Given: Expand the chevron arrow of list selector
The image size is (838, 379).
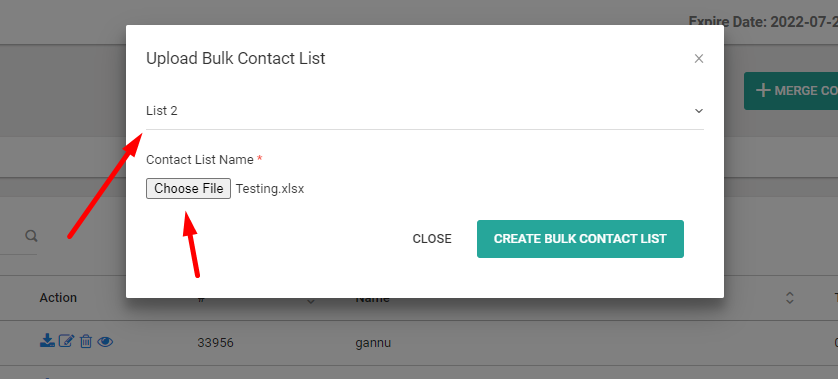Looking at the screenshot, I should click(698, 111).
